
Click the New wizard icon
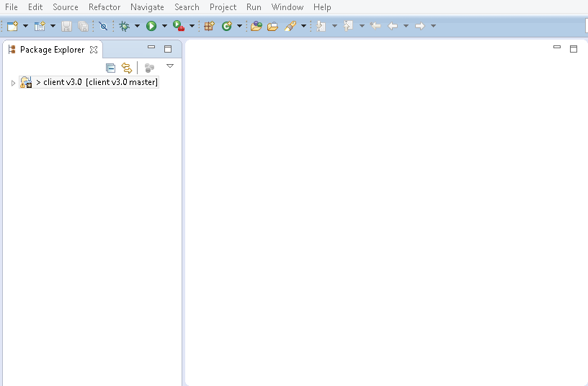coord(12,26)
